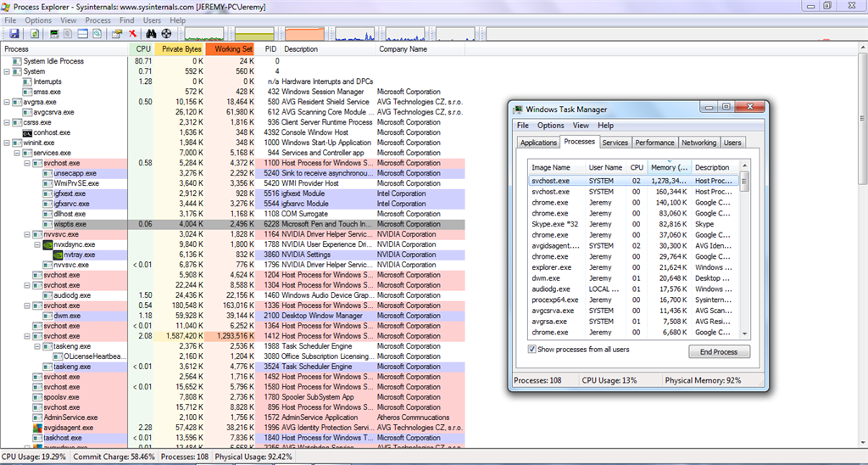Open the Users menu in Process Explorer
This screenshot has height=465, width=868.
click(x=153, y=20)
